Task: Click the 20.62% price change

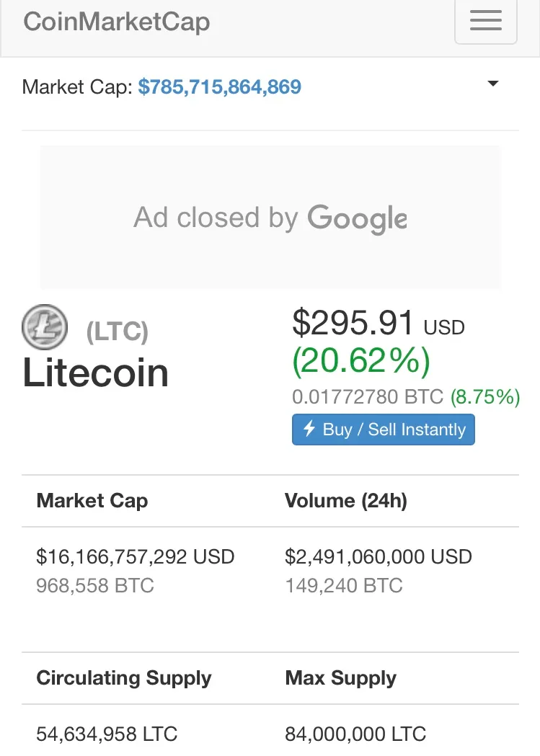Action: tap(361, 360)
